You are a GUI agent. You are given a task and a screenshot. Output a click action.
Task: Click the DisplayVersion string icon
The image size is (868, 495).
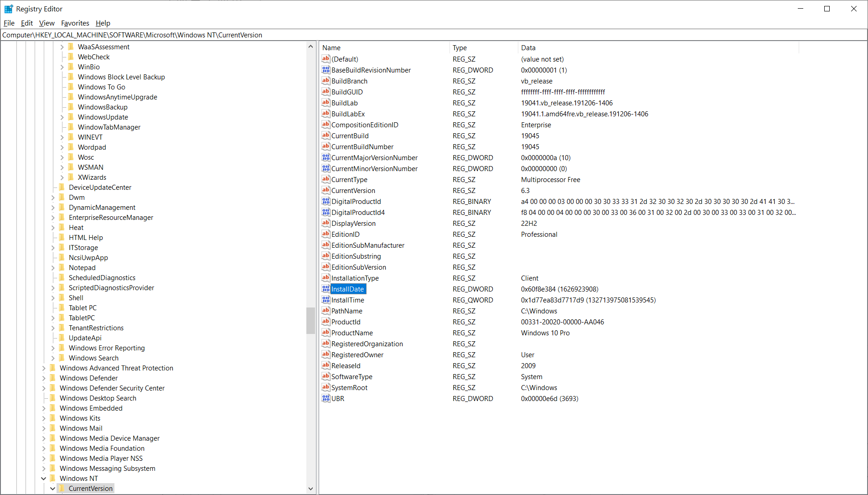tap(325, 223)
